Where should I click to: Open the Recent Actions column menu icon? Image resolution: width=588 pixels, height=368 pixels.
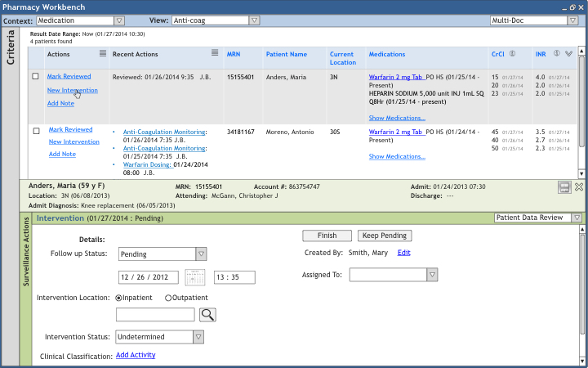click(215, 52)
